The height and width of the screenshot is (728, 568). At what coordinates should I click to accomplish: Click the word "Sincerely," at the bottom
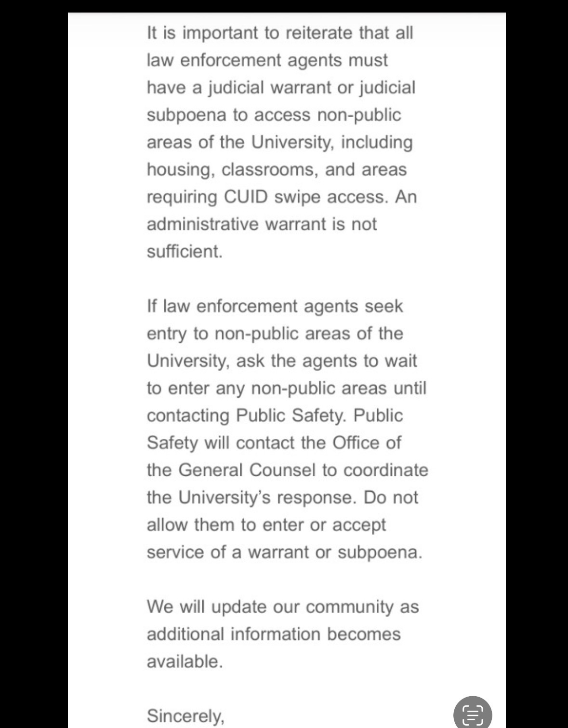point(185,716)
